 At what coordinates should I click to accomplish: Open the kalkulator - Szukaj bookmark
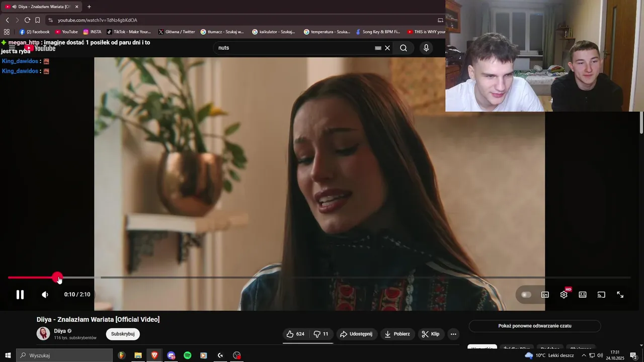[x=274, y=32]
